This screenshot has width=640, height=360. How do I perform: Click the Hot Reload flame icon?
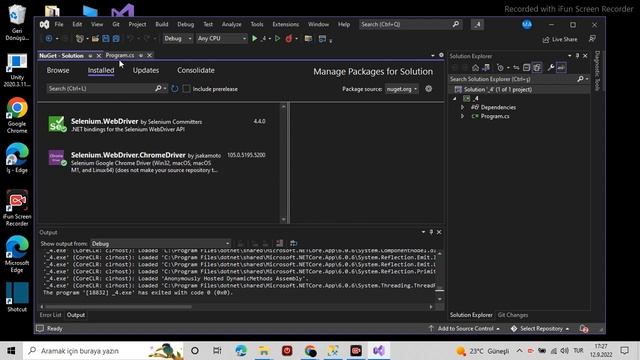tap(289, 38)
